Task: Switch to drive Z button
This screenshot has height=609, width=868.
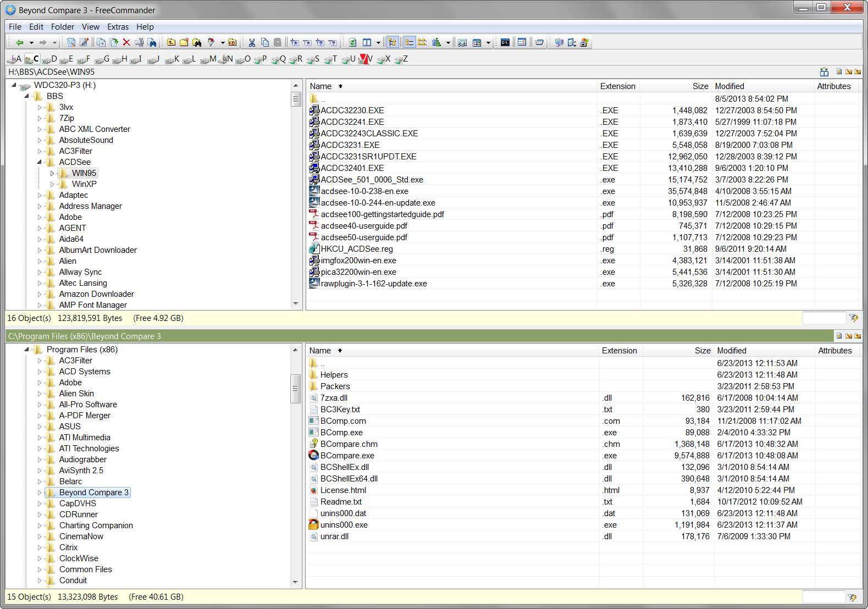Action: [401, 59]
